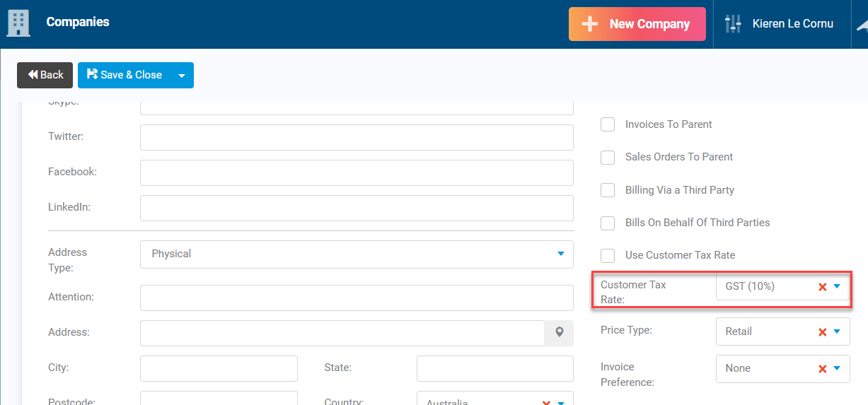Click into the Twitter input field
Image resolution: width=868 pixels, height=405 pixels.
pyautogui.click(x=357, y=137)
